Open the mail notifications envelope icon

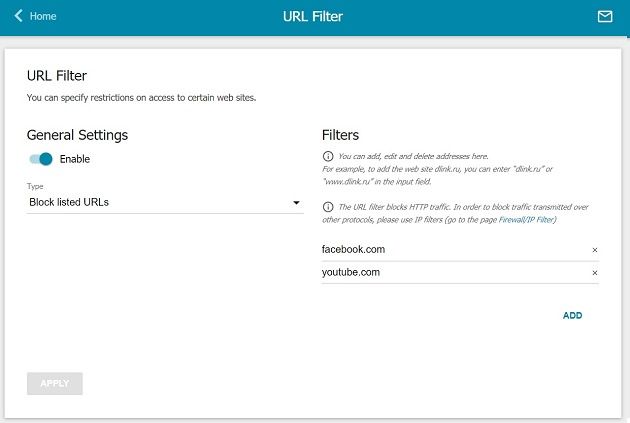(605, 16)
